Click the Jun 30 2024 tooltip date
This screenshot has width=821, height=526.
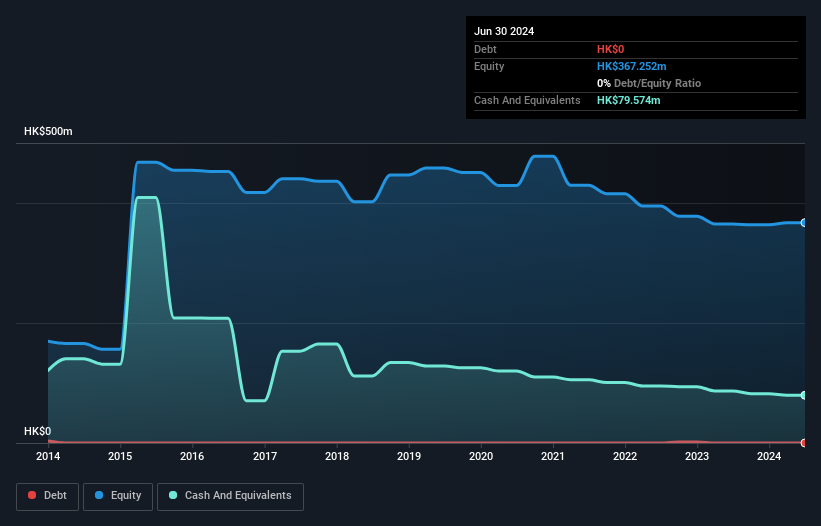tap(504, 31)
